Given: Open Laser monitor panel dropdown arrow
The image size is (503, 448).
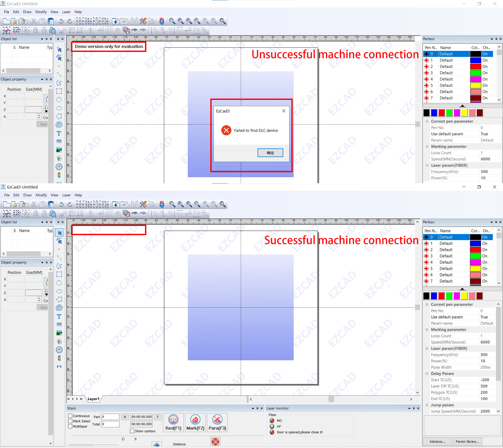Looking at the screenshot, I should click(409, 408).
